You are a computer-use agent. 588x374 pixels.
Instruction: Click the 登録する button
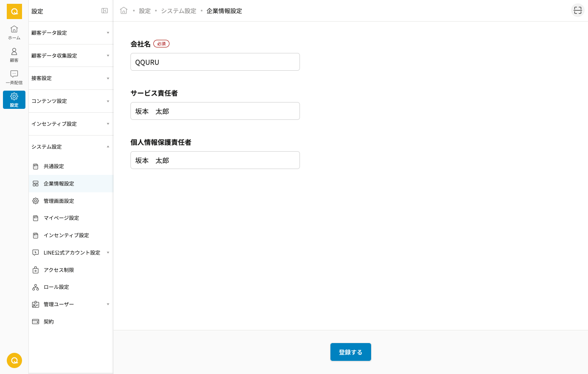point(350,352)
